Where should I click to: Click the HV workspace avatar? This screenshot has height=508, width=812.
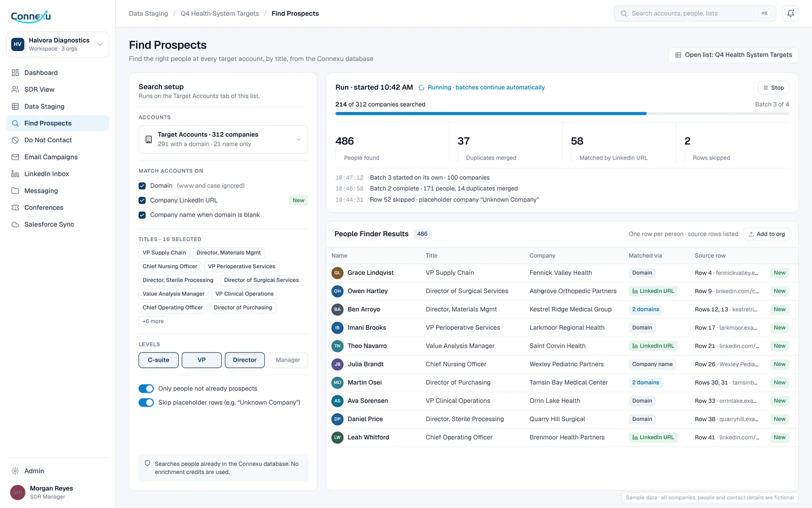coord(18,44)
